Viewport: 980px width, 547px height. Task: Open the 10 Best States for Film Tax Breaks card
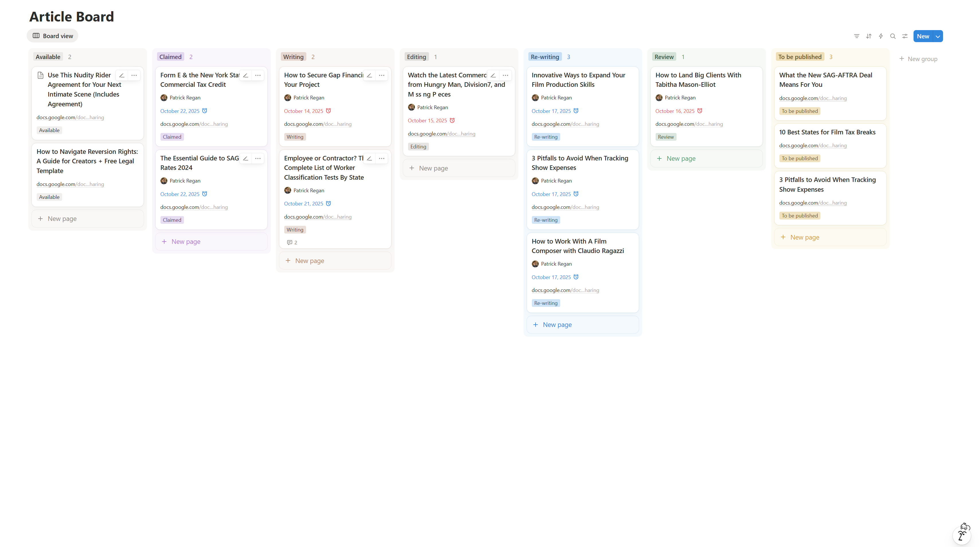tap(827, 132)
